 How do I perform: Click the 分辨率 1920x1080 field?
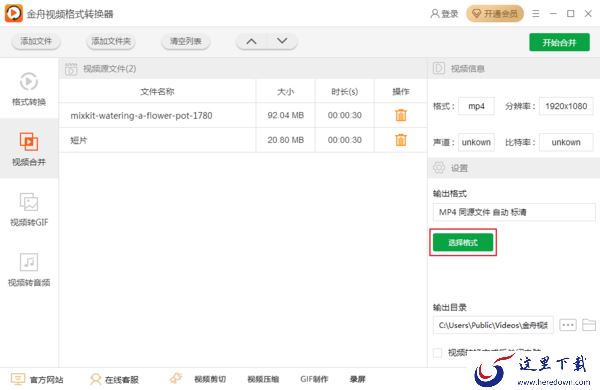566,106
